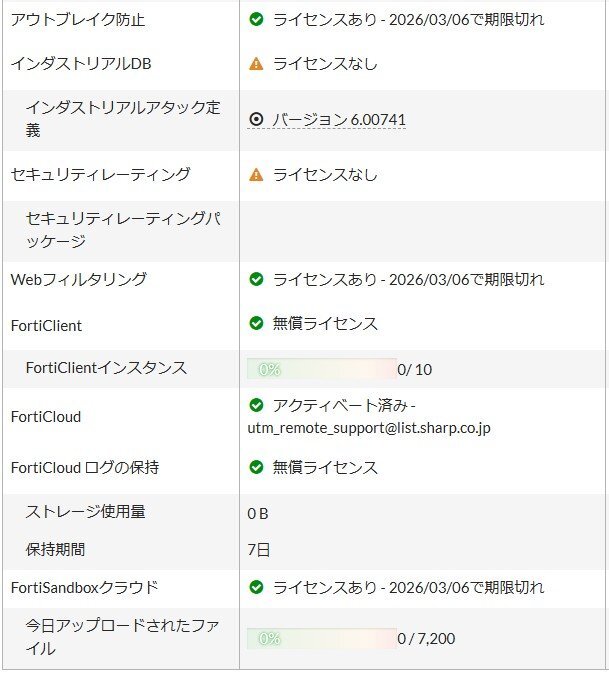Click the 今日アップロードされたファイル progress bar
Viewport: 609px width, 673px height.
pos(321,638)
